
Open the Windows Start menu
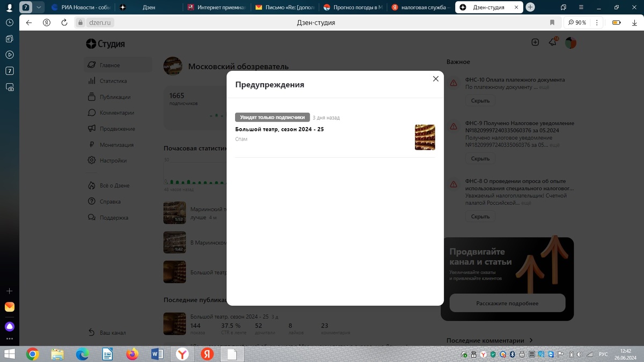[x=9, y=354]
